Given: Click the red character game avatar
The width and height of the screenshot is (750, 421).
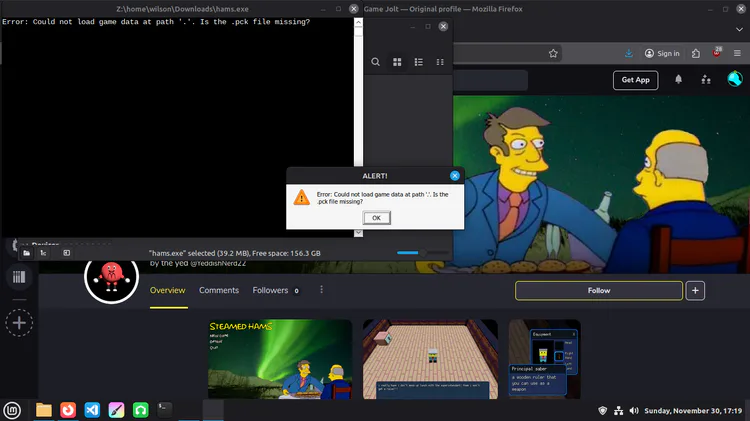Looking at the screenshot, I should coord(111,277).
